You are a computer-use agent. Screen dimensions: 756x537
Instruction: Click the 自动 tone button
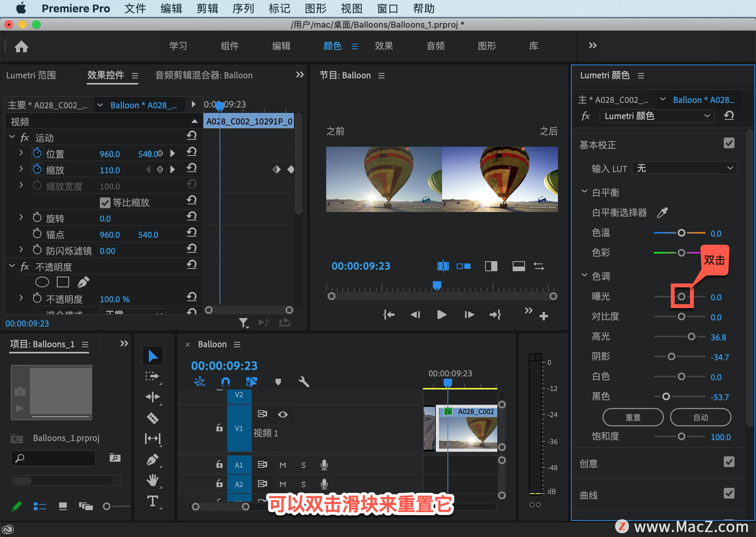700,417
